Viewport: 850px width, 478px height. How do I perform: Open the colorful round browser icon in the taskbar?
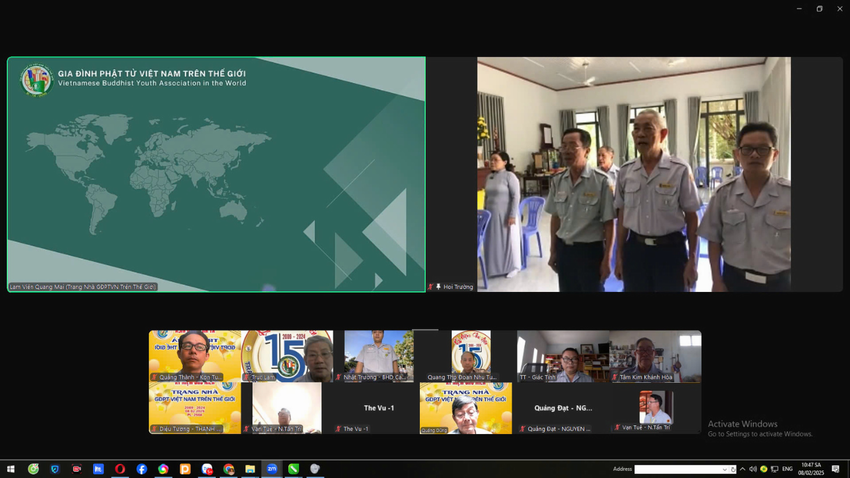(x=163, y=469)
